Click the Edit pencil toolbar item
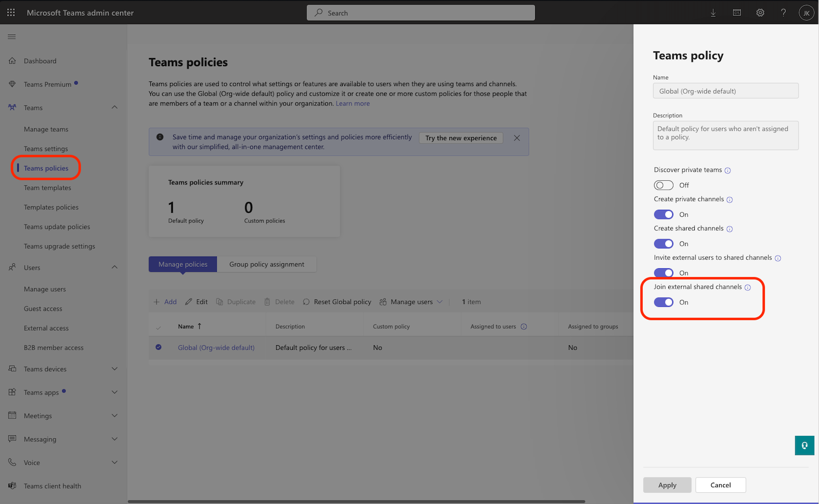 click(x=196, y=302)
